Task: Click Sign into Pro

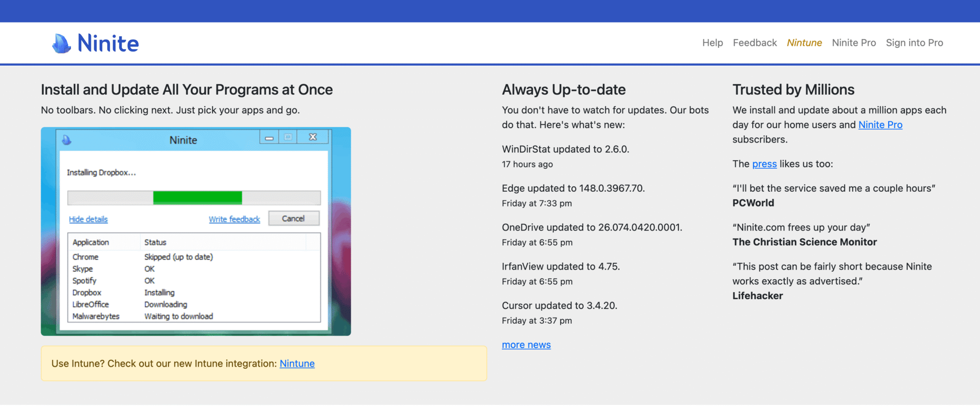Action: (x=914, y=43)
